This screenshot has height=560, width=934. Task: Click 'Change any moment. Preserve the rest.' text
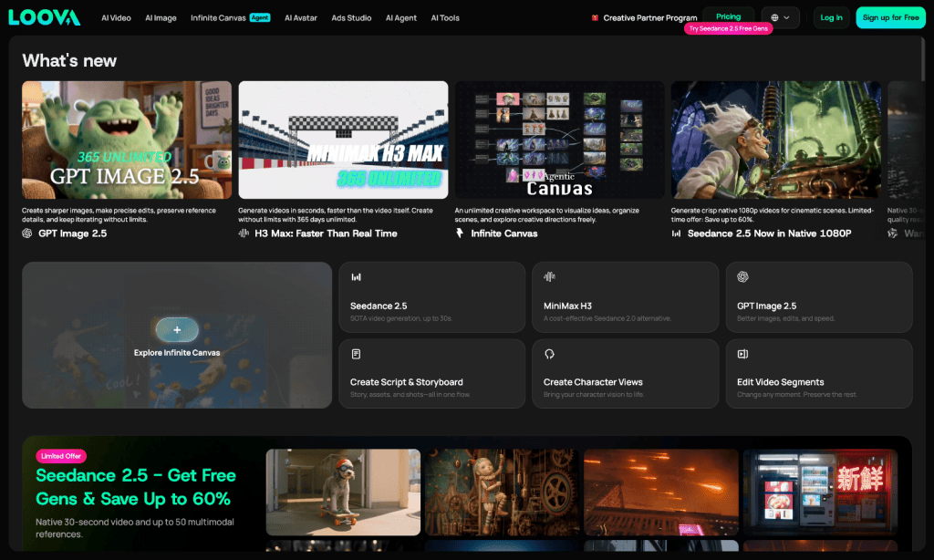[797, 395]
